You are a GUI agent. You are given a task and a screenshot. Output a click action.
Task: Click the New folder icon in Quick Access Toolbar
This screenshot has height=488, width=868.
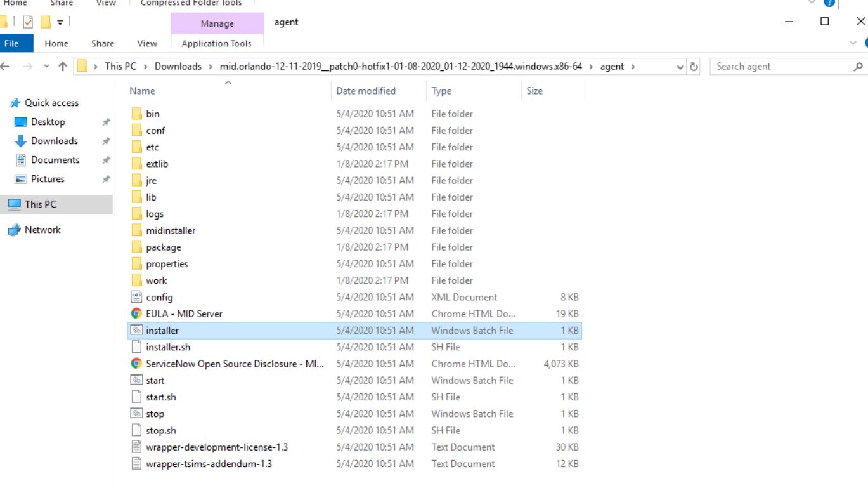click(x=44, y=23)
